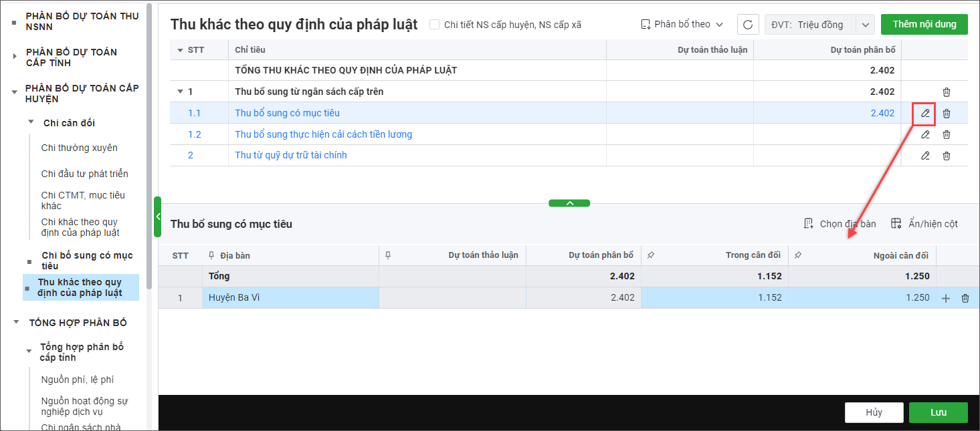Select Chi đầu tư phát triển in sidebar
The height and width of the screenshot is (431, 980).
84,174
